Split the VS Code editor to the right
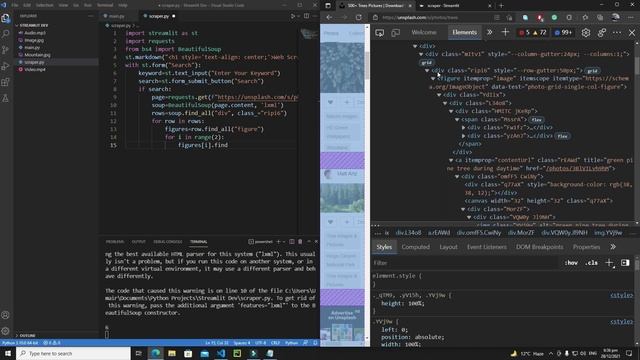 tap(306, 16)
